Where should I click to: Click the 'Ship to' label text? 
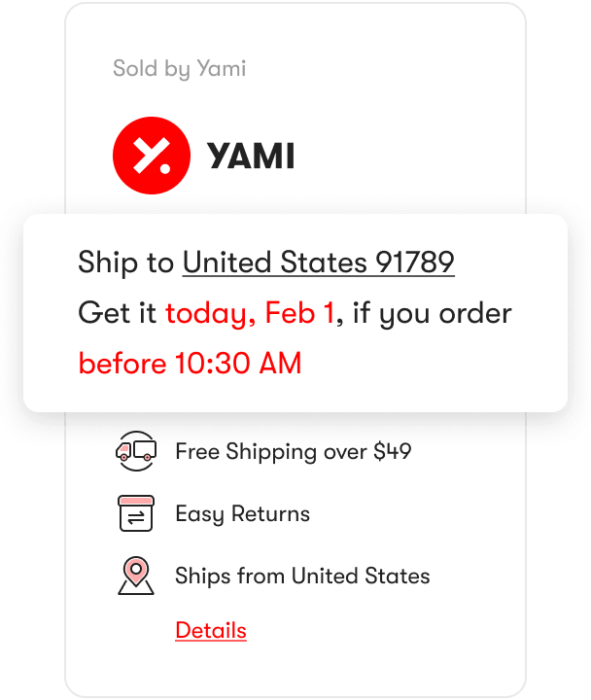pos(125,262)
